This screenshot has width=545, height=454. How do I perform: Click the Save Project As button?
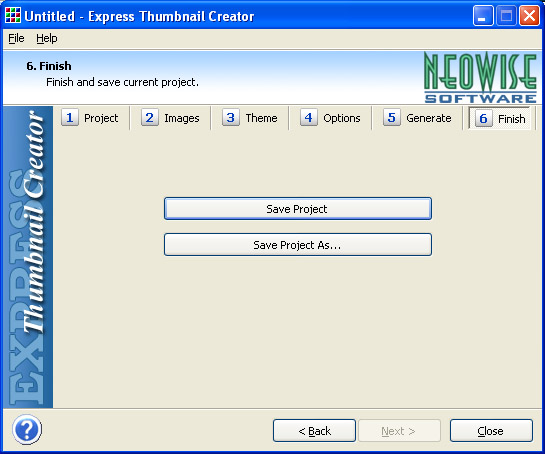[298, 245]
